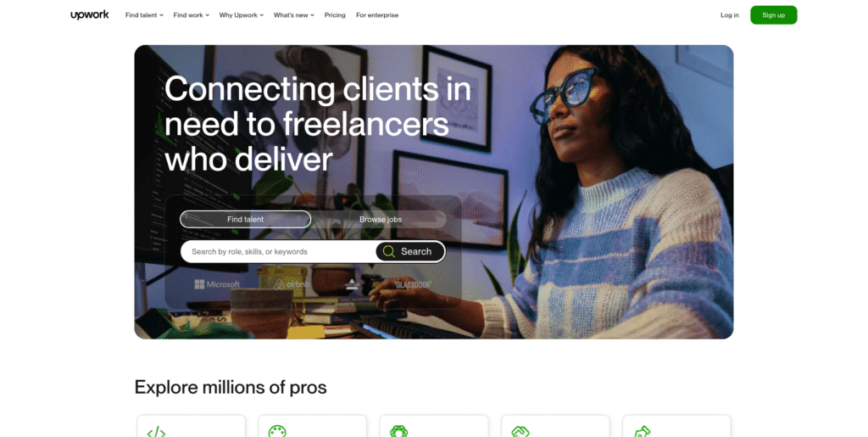Select the green flower-shaped category icon
This screenshot has height=437, width=868.
click(x=398, y=431)
